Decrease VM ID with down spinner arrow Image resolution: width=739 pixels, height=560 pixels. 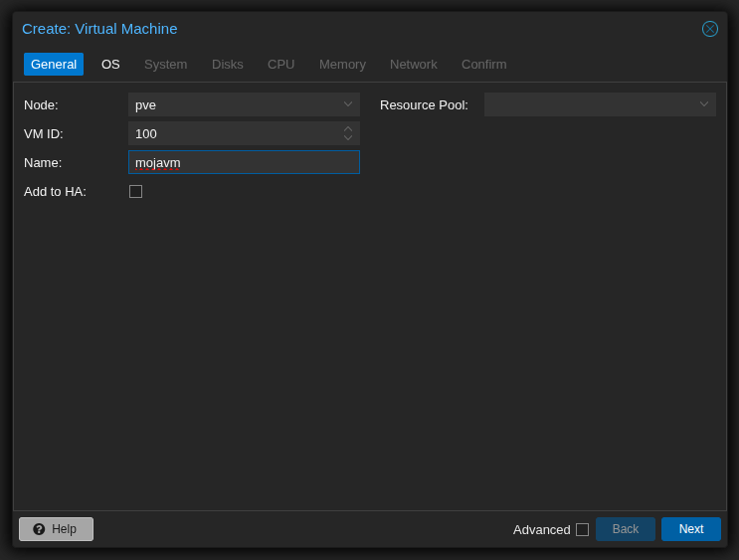tap(348, 138)
